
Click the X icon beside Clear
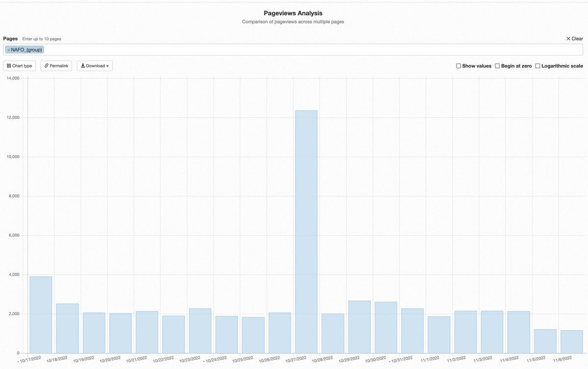[x=568, y=39]
